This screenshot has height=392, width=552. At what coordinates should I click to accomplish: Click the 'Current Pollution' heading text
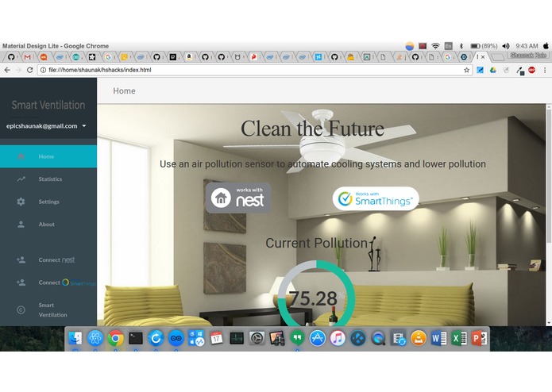coord(316,243)
